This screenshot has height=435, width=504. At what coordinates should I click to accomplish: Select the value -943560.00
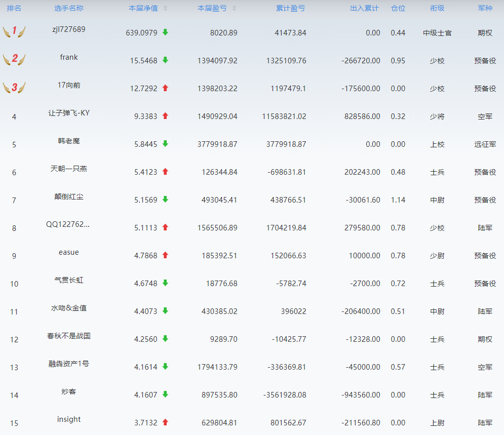click(361, 395)
